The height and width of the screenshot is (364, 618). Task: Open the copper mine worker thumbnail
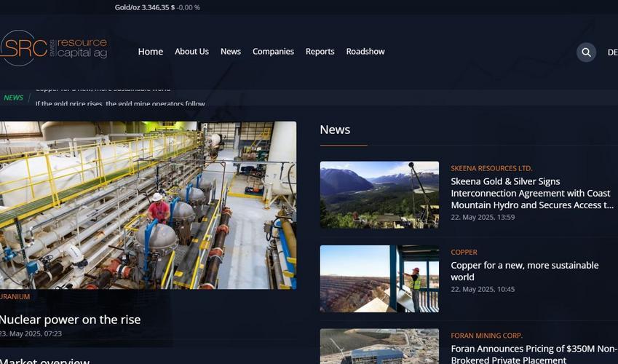pos(379,279)
